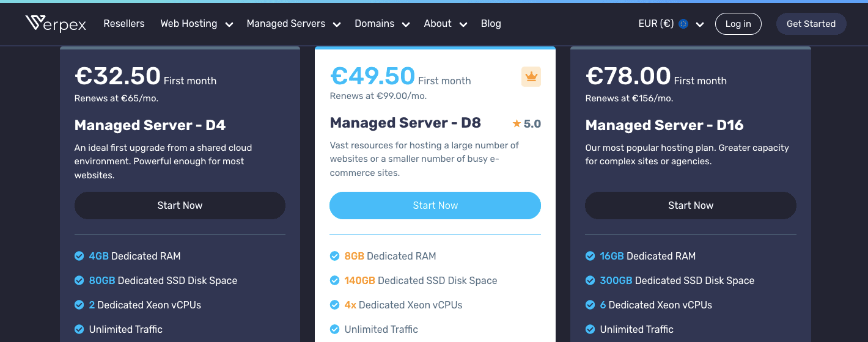
Task: Open the EUR currency selector dropdown arrow
Action: click(700, 24)
